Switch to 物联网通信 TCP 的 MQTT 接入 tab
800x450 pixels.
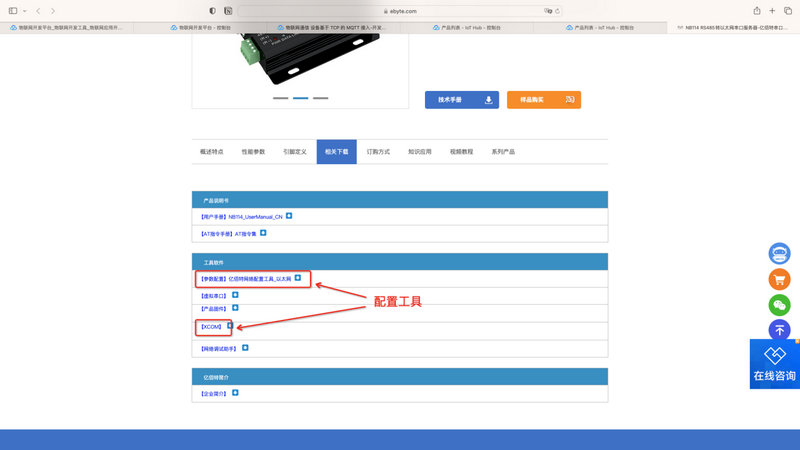pyautogui.click(x=333, y=28)
